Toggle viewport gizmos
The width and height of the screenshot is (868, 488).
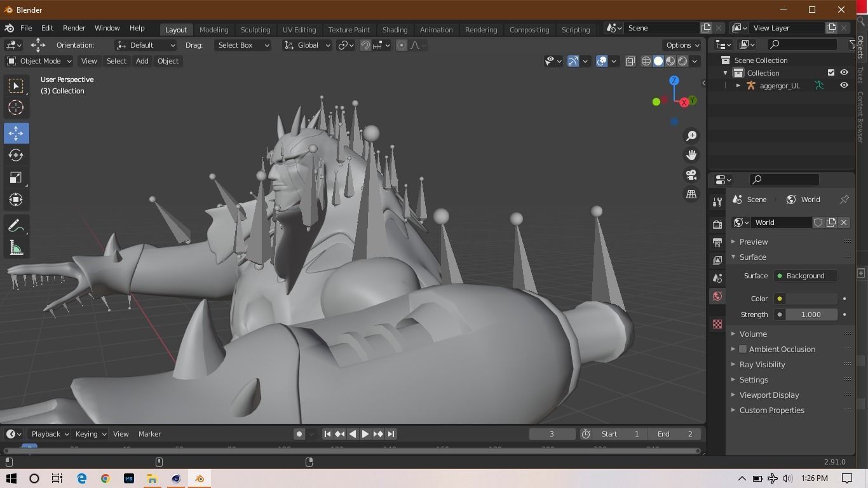point(573,61)
